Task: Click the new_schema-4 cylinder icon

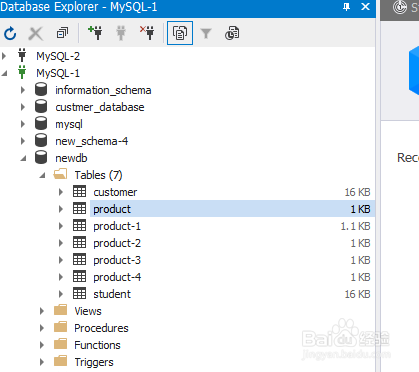Action: [x=41, y=141]
